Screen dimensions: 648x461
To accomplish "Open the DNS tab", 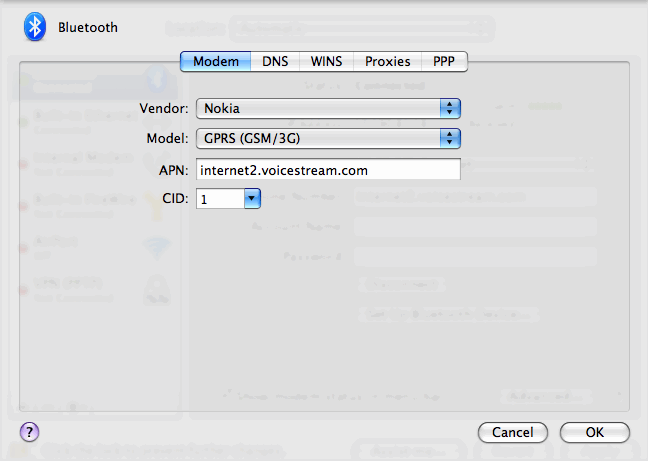I will tap(275, 61).
